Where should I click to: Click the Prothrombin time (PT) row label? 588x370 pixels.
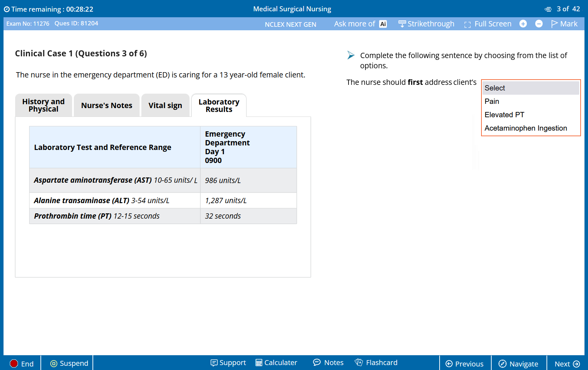point(97,216)
